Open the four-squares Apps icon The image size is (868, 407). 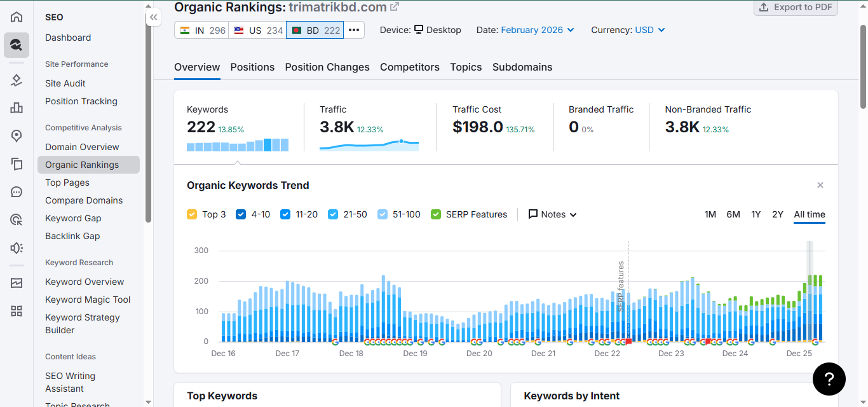[17, 311]
